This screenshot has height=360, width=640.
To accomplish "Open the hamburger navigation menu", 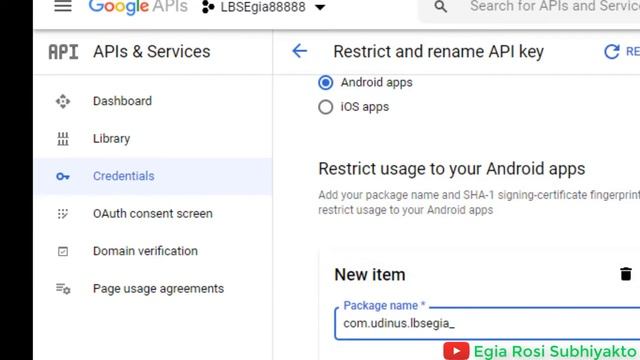I will 63,6.
